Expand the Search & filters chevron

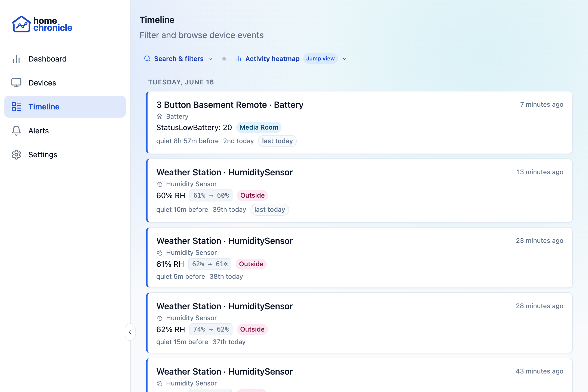click(210, 59)
